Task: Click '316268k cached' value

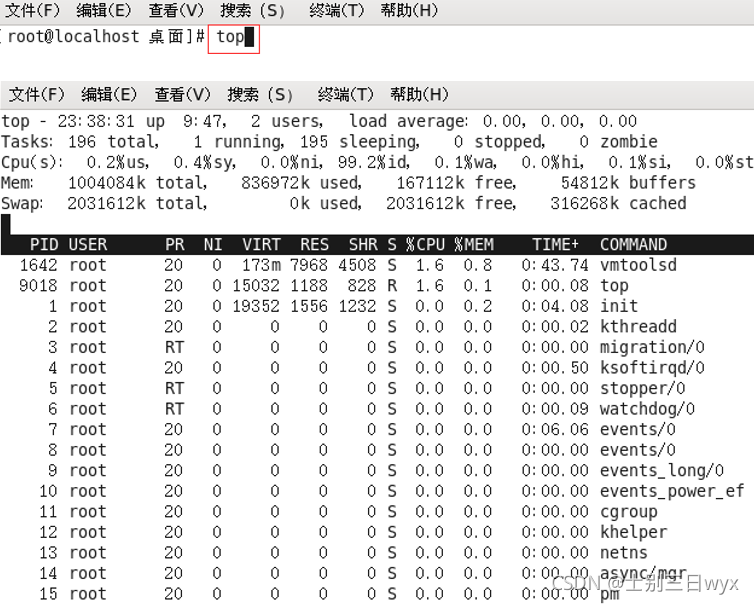Action: [619, 204]
